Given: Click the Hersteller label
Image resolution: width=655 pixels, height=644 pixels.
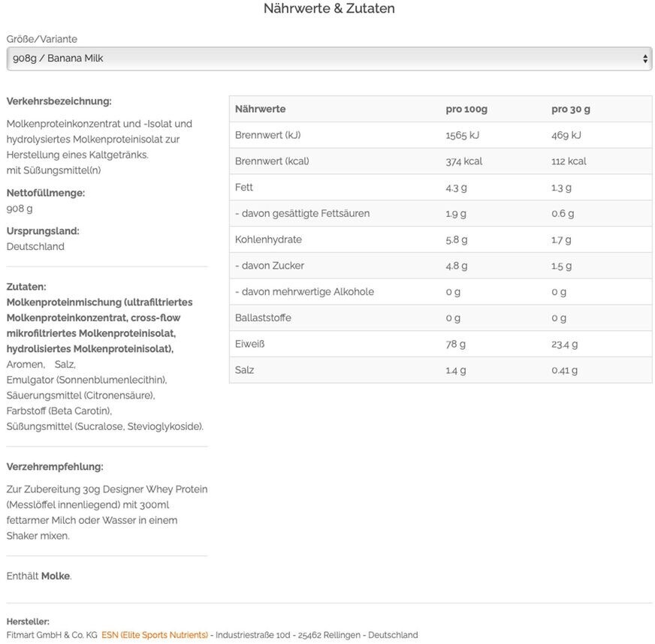Looking at the screenshot, I should pyautogui.click(x=28, y=621).
